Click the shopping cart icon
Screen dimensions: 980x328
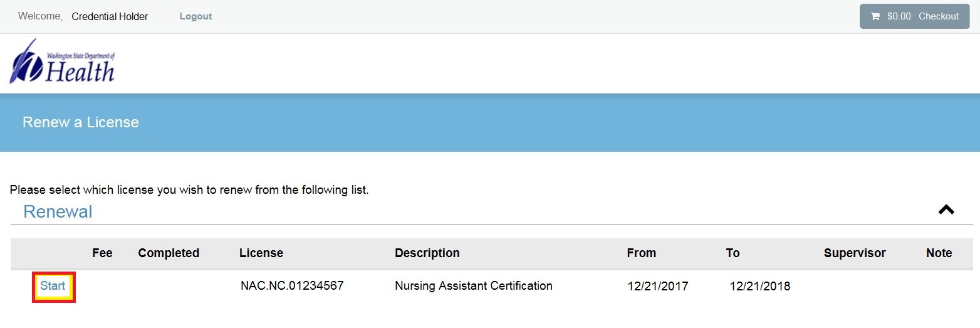tap(875, 16)
